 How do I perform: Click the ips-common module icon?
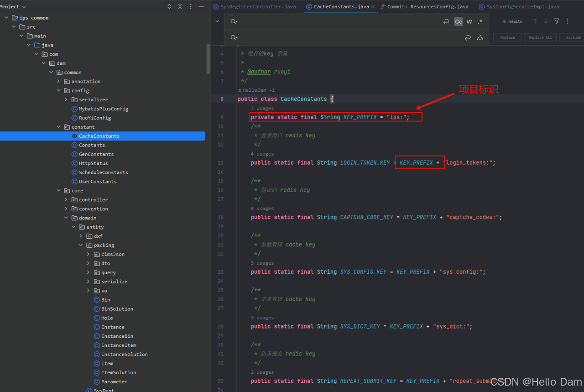click(15, 18)
